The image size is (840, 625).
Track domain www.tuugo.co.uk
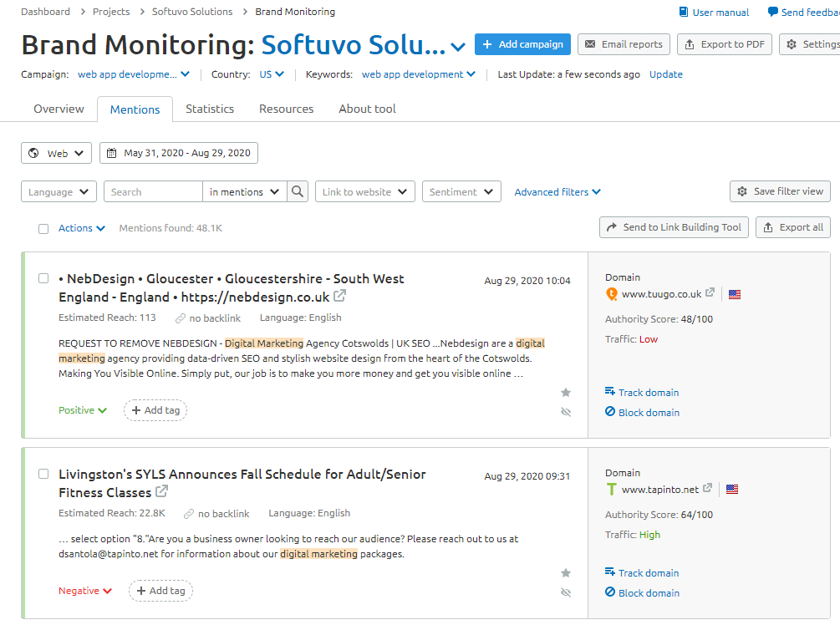click(x=642, y=392)
